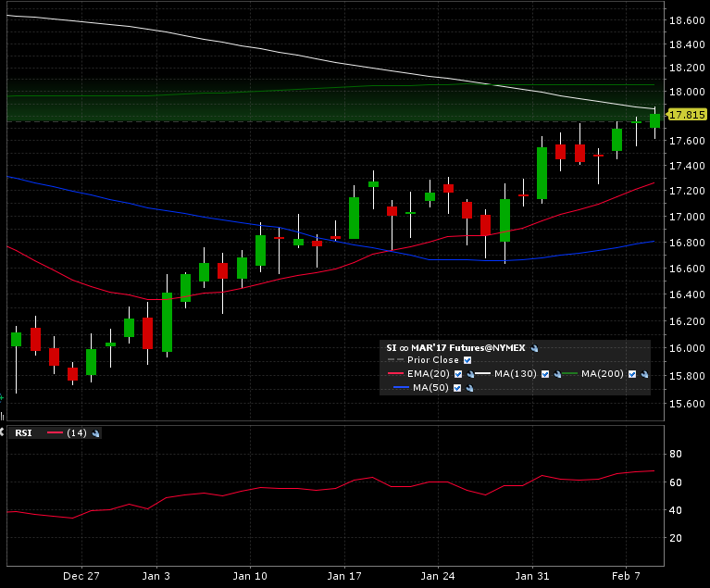
Task: Toggle the MA(200) checkbox off
Action: click(x=632, y=374)
